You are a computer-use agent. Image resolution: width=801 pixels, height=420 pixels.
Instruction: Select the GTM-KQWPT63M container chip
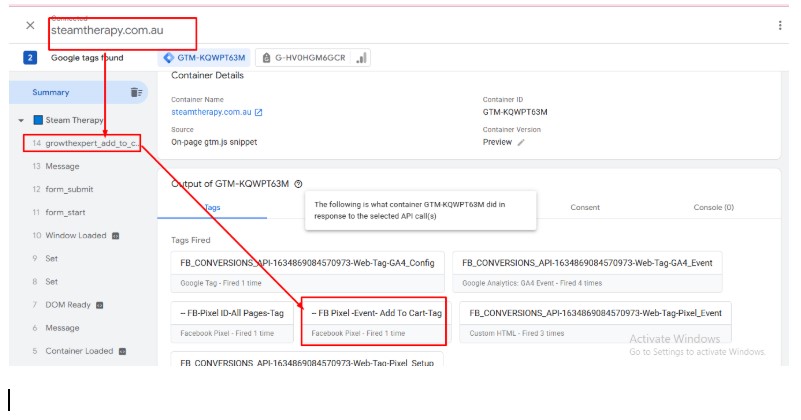204,58
